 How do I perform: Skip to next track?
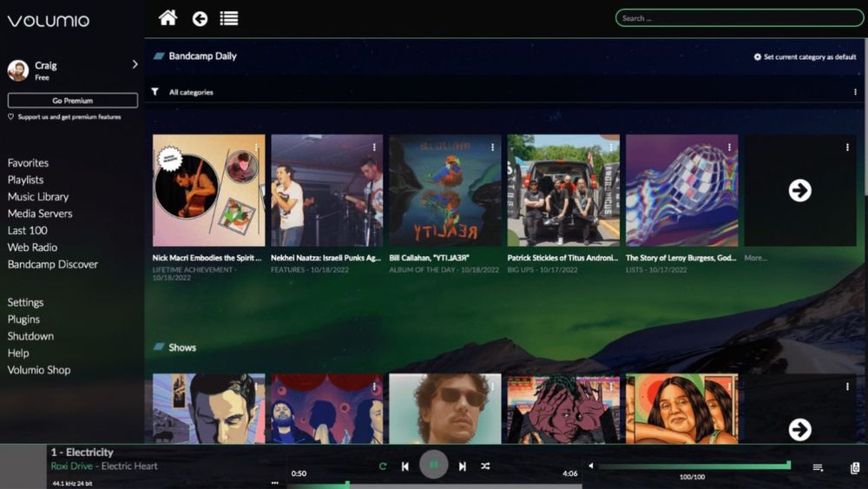coord(463,466)
